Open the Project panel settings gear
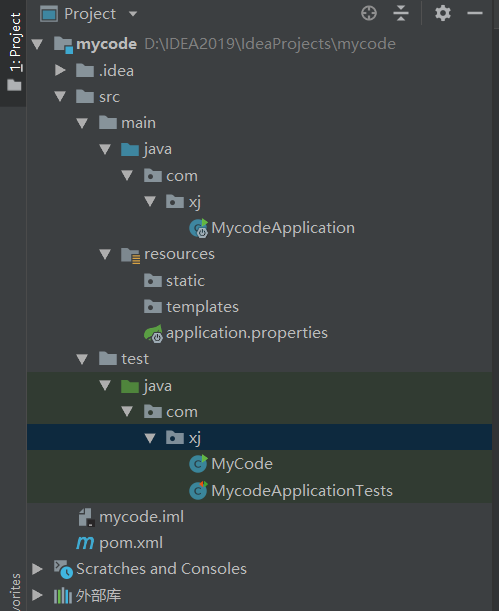 (443, 13)
